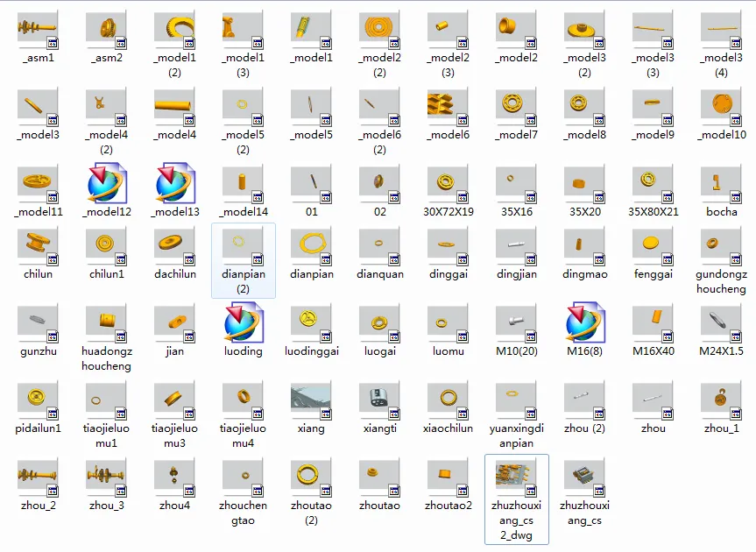This screenshot has width=756, height=552.
Task: Click the file name label "dinggai"
Action: [x=449, y=274]
